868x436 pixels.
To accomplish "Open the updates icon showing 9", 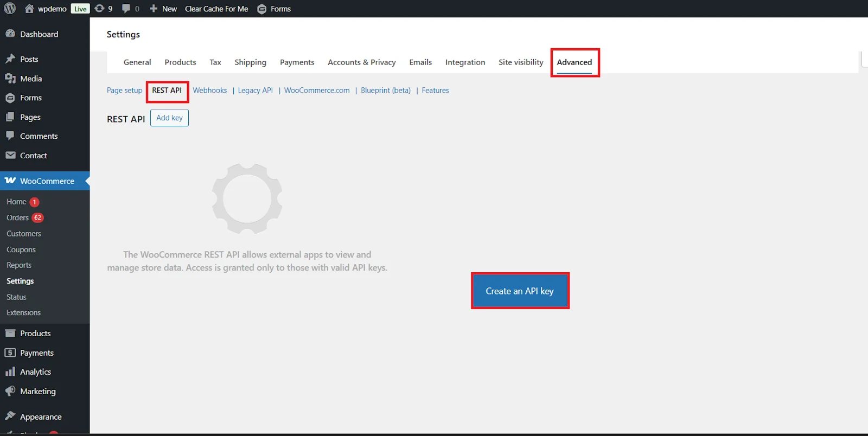I will (x=99, y=9).
